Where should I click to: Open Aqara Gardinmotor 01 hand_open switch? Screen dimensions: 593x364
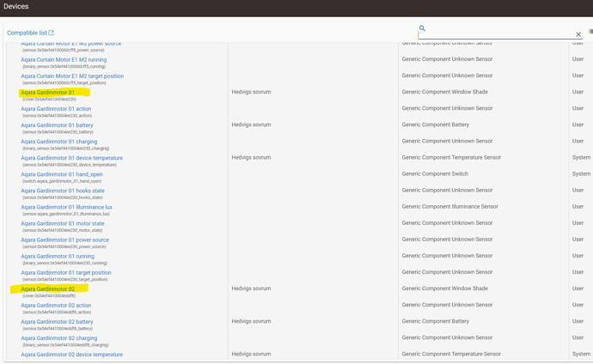click(62, 174)
